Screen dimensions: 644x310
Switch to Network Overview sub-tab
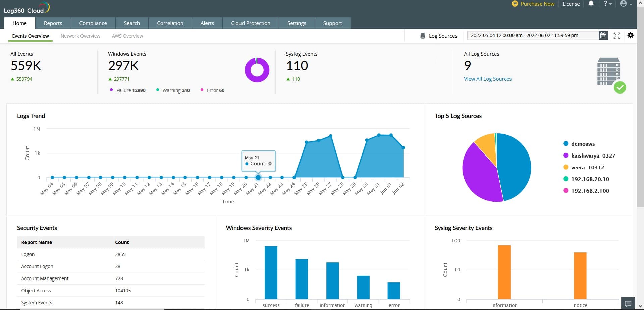[80, 36]
